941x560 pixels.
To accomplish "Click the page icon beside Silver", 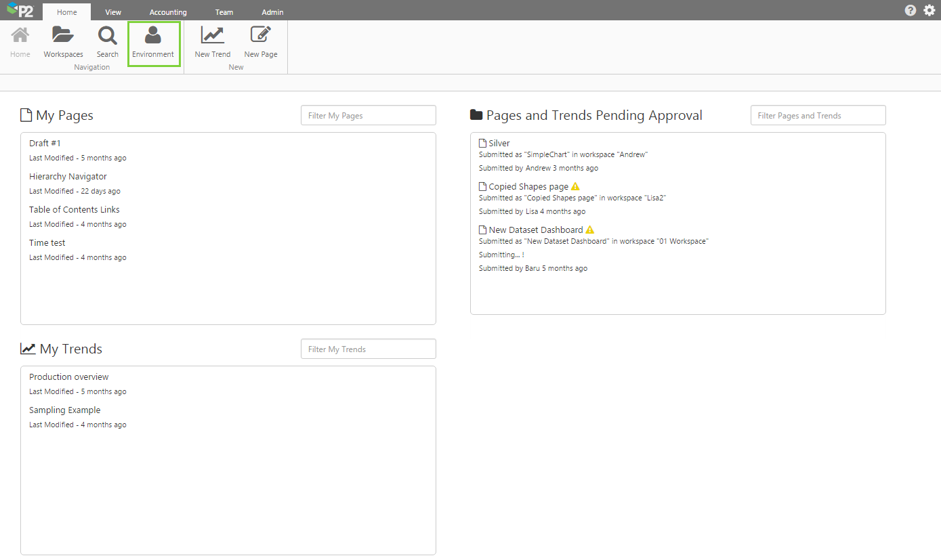I will tap(483, 144).
